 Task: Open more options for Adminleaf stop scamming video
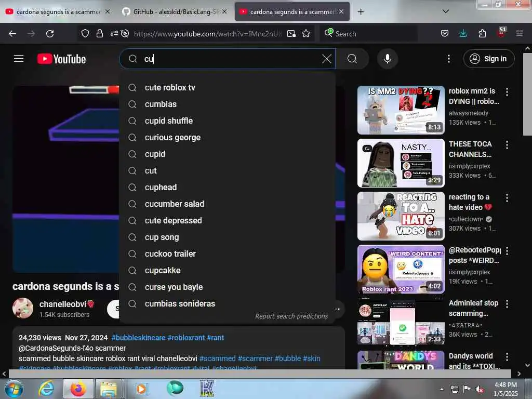(507, 304)
